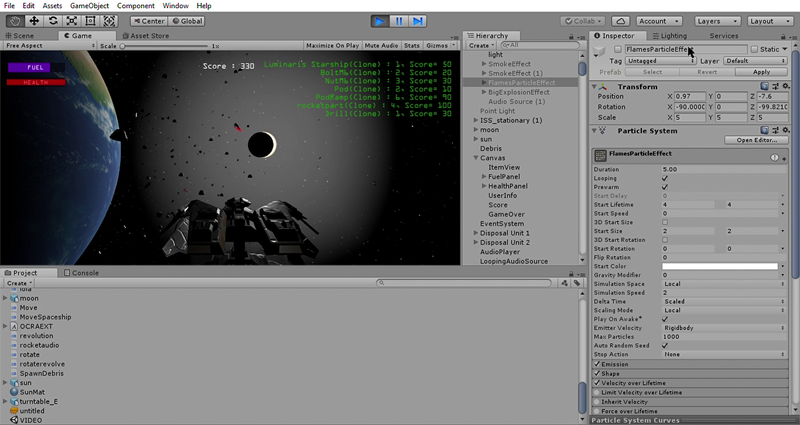This screenshot has height=425, width=800.
Task: Toggle the Static checkbox in Inspector
Action: (x=754, y=49)
